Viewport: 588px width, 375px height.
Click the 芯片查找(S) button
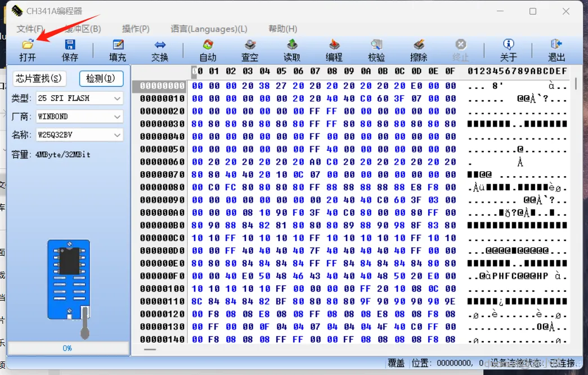point(39,78)
